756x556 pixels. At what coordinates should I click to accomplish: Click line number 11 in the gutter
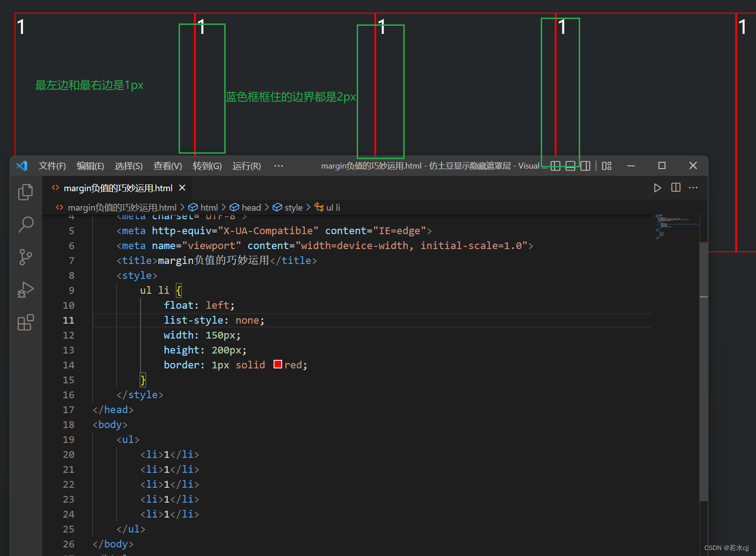pos(68,320)
